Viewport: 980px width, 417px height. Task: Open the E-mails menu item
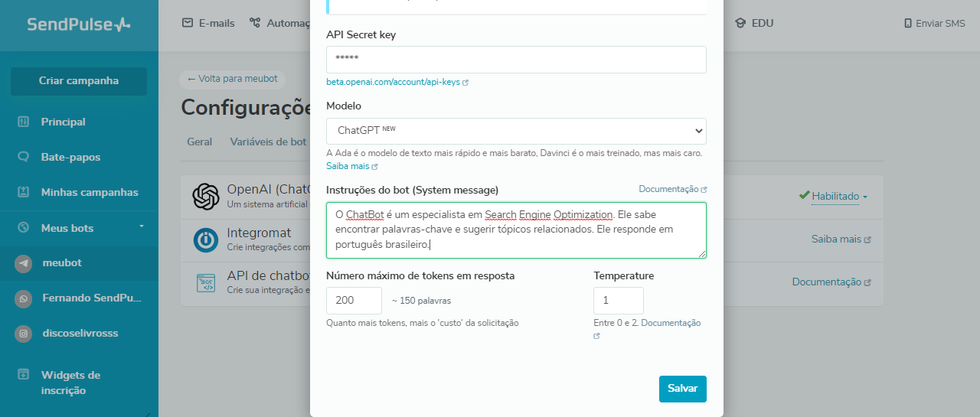tap(208, 23)
